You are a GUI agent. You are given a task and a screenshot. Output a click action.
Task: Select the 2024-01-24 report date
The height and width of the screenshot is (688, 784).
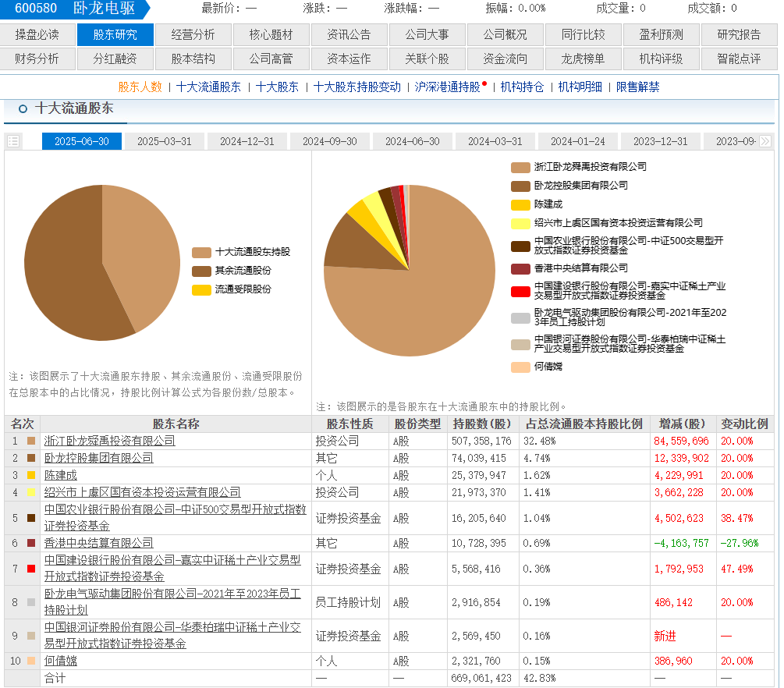(x=578, y=141)
